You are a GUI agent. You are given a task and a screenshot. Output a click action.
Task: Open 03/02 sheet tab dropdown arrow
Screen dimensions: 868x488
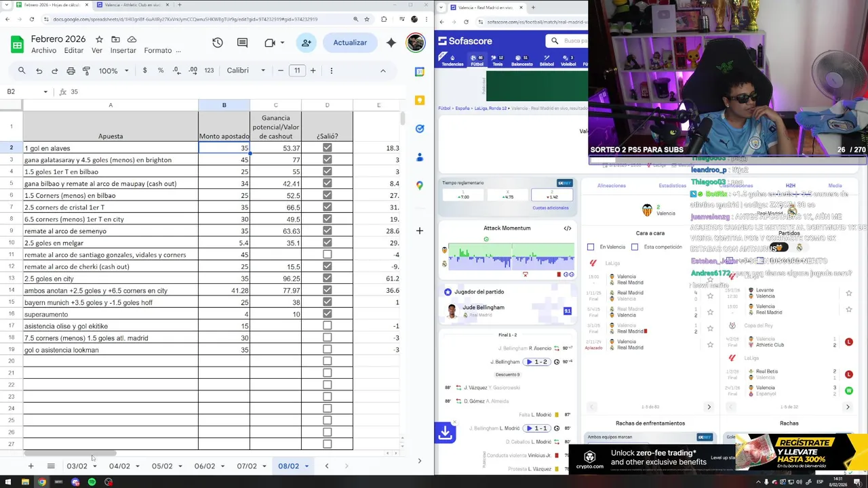click(94, 466)
